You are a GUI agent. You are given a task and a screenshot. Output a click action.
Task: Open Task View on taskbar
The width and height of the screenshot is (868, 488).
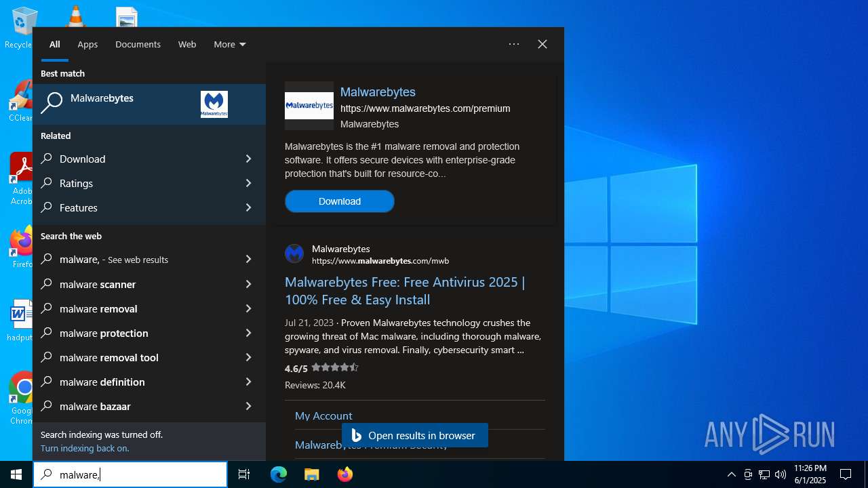[x=244, y=474]
